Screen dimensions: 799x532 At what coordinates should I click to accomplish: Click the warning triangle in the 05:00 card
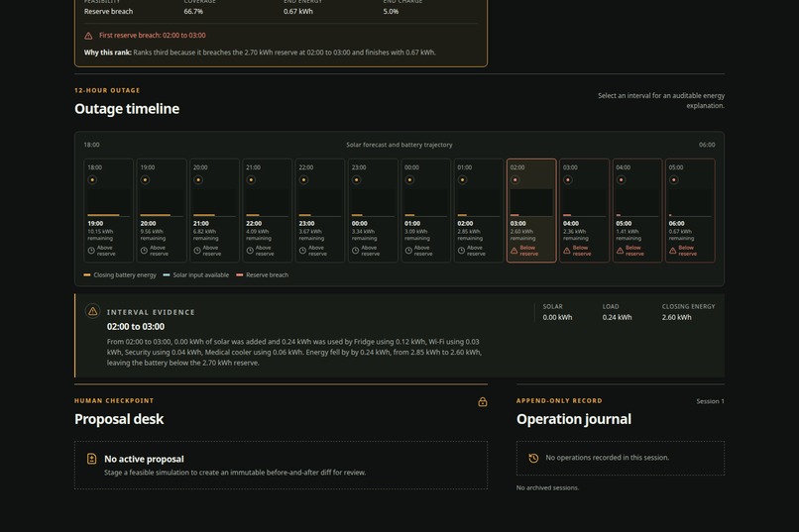(673, 251)
